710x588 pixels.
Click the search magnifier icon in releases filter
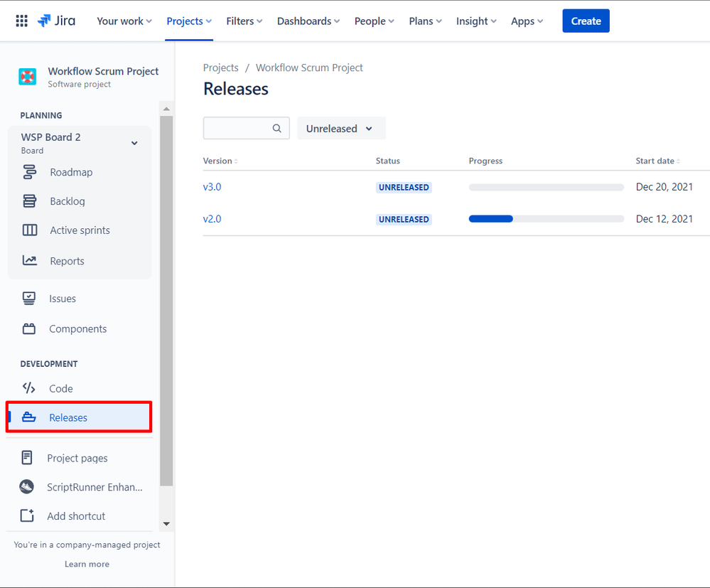coord(276,128)
